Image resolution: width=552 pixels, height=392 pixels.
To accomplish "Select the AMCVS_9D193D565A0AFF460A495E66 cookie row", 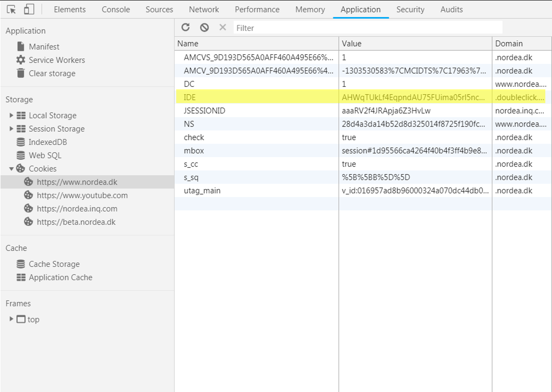I will pos(363,57).
